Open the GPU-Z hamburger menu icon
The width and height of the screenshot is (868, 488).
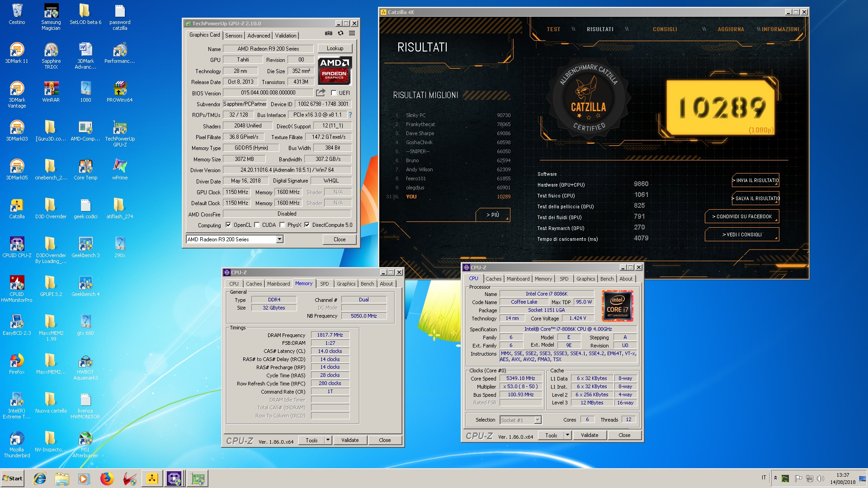point(352,33)
